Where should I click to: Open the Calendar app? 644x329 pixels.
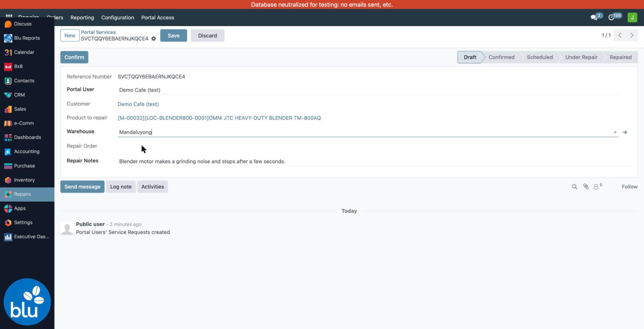point(27,52)
